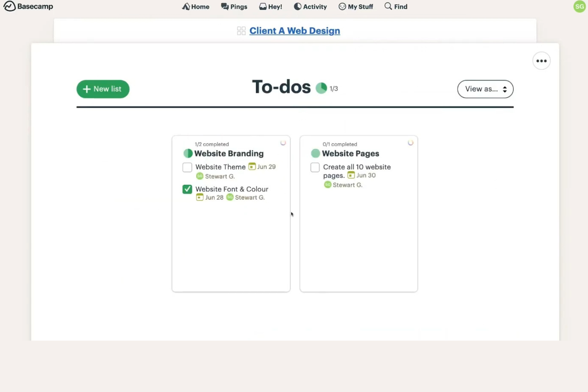Click the green color dot beside Website Branding

[x=188, y=153]
